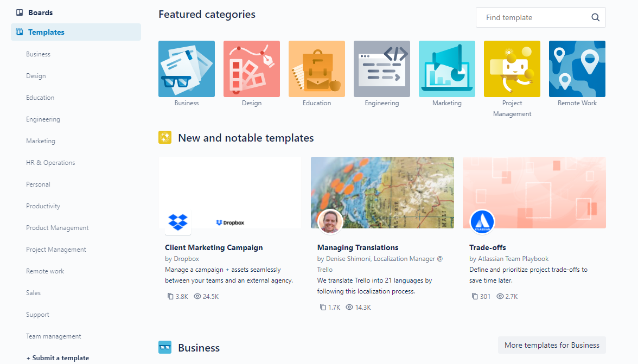This screenshot has width=638, height=364.
Task: Click the Atlassian logo avatar
Action: pyautogui.click(x=482, y=222)
